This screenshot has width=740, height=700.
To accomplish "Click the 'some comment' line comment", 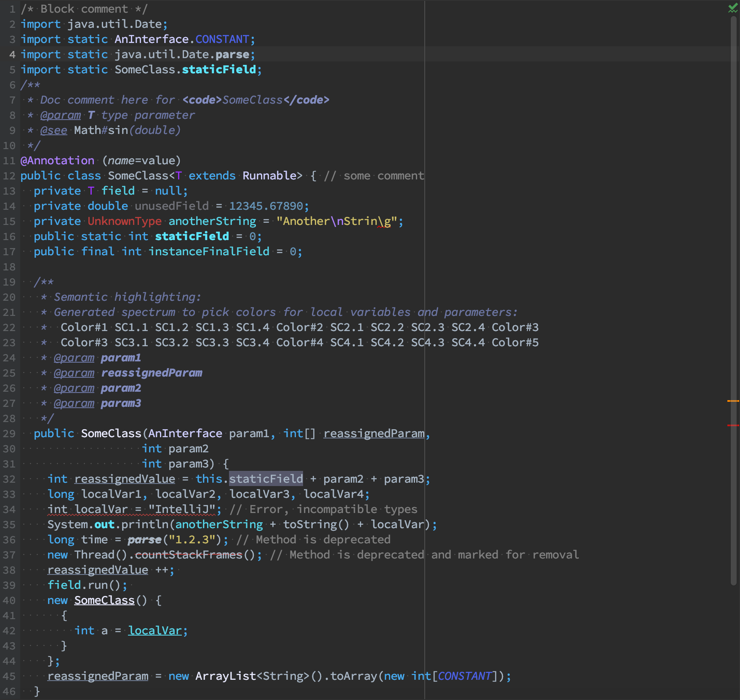I will [x=374, y=176].
